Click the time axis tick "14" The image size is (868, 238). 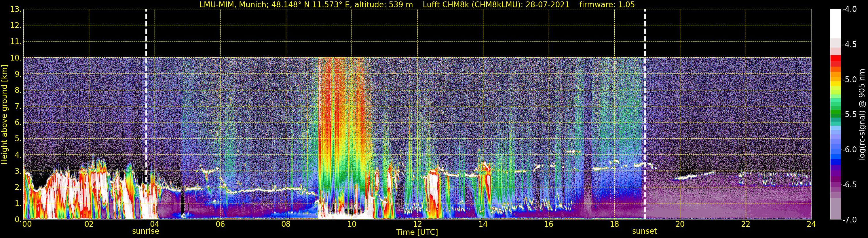click(483, 224)
